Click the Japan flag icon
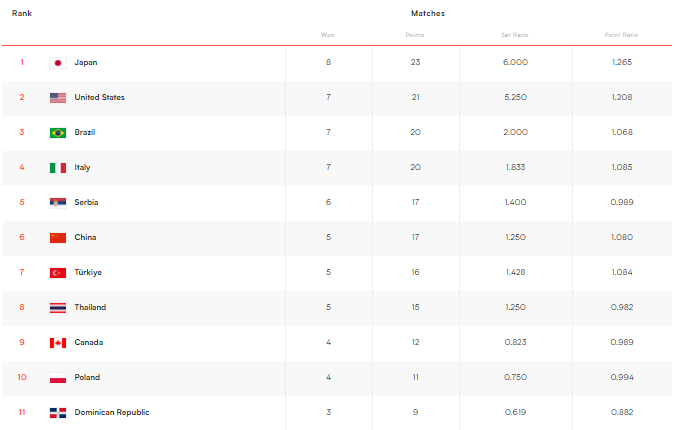This screenshot has height=430, width=675. point(58,63)
